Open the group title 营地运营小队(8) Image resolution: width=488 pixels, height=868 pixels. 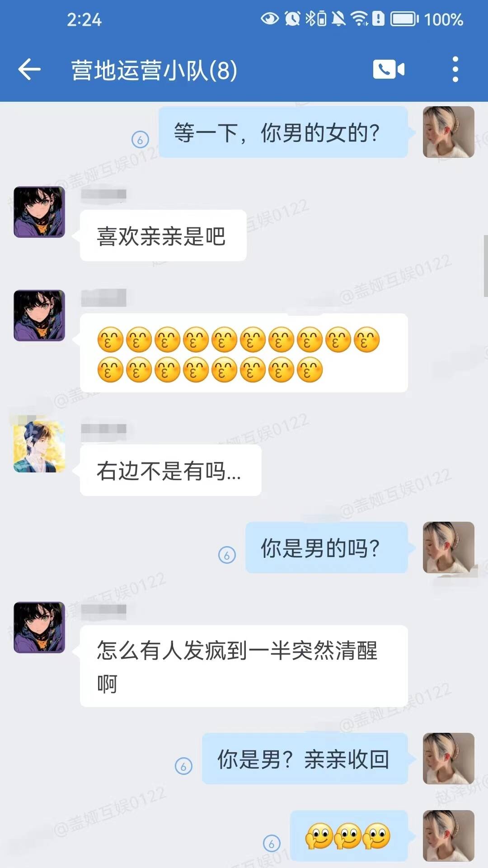(154, 70)
